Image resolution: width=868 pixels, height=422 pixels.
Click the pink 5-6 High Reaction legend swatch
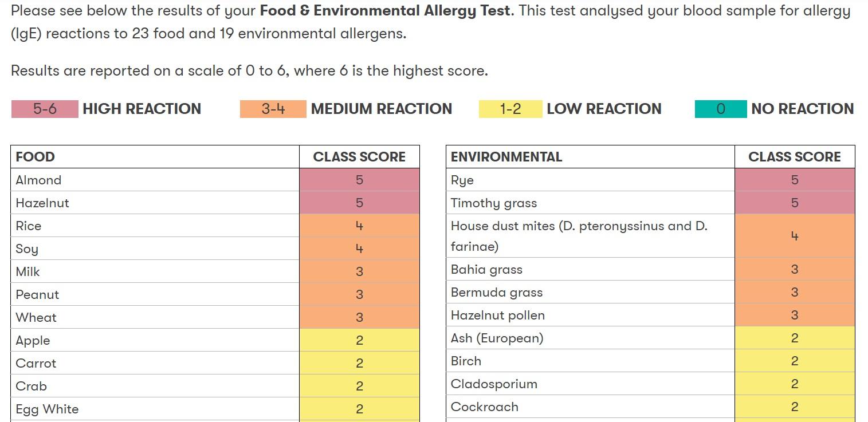click(45, 109)
